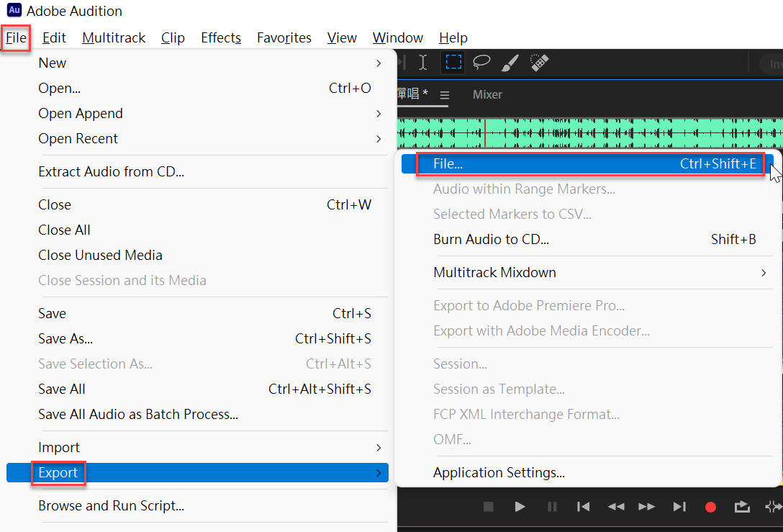
Task: Select Close Unused Media
Action: (x=197, y=256)
